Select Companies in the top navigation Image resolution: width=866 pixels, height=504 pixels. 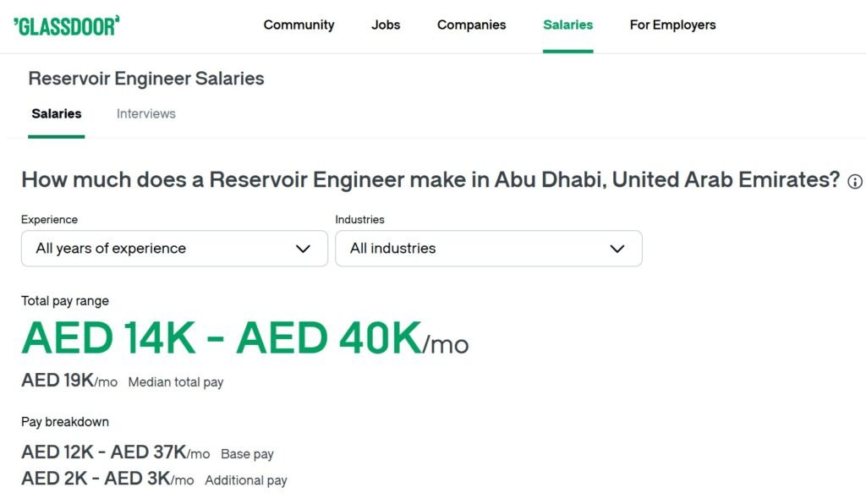pos(472,25)
